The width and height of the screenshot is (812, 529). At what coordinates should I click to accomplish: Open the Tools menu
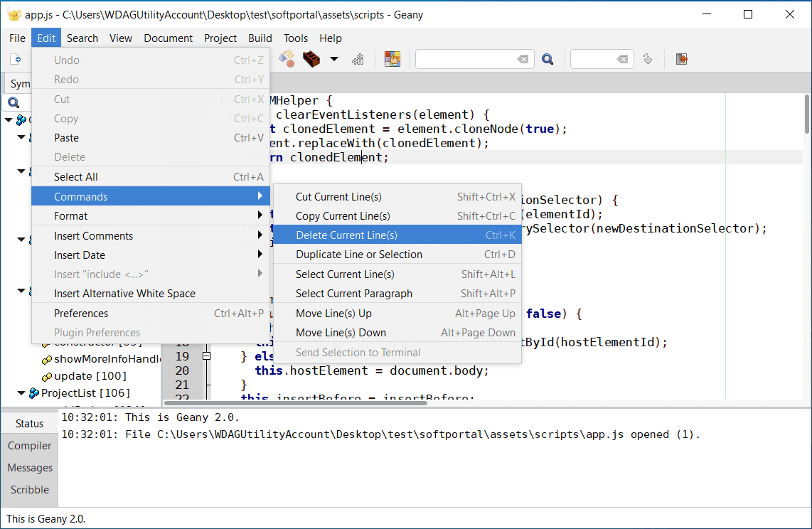click(296, 38)
